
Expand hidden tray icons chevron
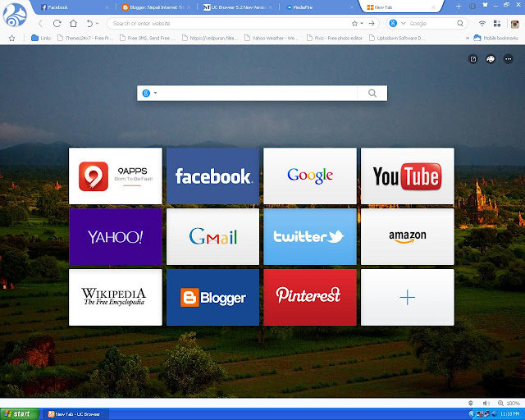472,414
